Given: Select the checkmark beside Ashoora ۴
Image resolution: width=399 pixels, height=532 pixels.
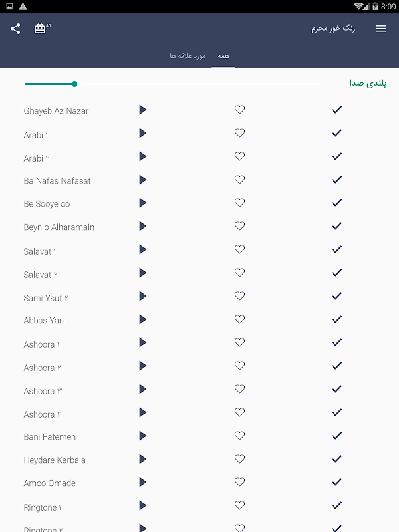Looking at the screenshot, I should click(x=336, y=412).
